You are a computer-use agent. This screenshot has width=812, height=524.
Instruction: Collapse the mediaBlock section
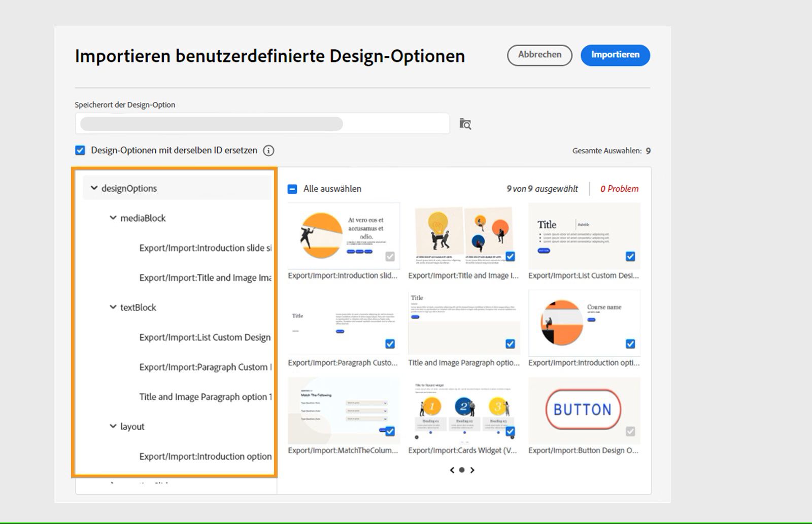click(112, 218)
